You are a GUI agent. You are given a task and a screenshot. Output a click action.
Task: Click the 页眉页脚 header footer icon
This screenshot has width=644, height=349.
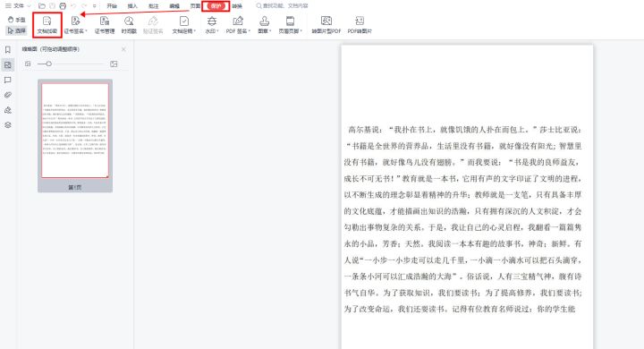pyautogui.click(x=290, y=21)
